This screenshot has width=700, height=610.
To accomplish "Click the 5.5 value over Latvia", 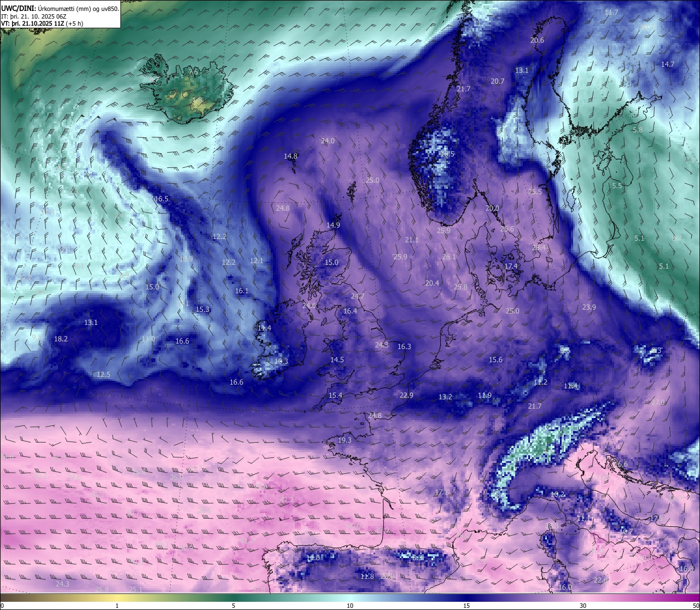I will pos(617,186).
